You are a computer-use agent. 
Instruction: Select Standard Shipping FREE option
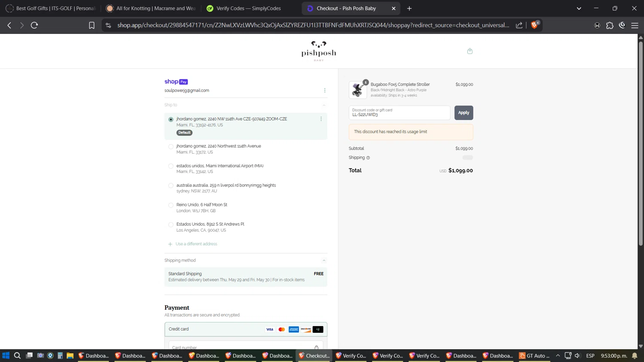click(246, 277)
